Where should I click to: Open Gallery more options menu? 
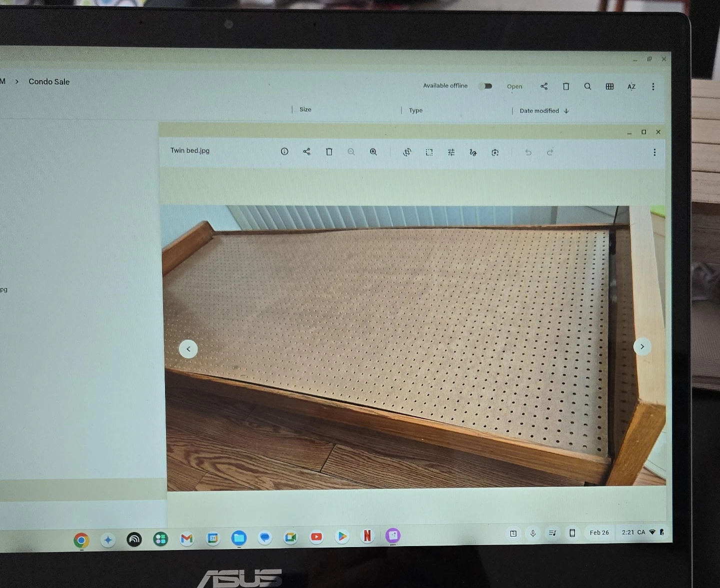[x=654, y=152]
